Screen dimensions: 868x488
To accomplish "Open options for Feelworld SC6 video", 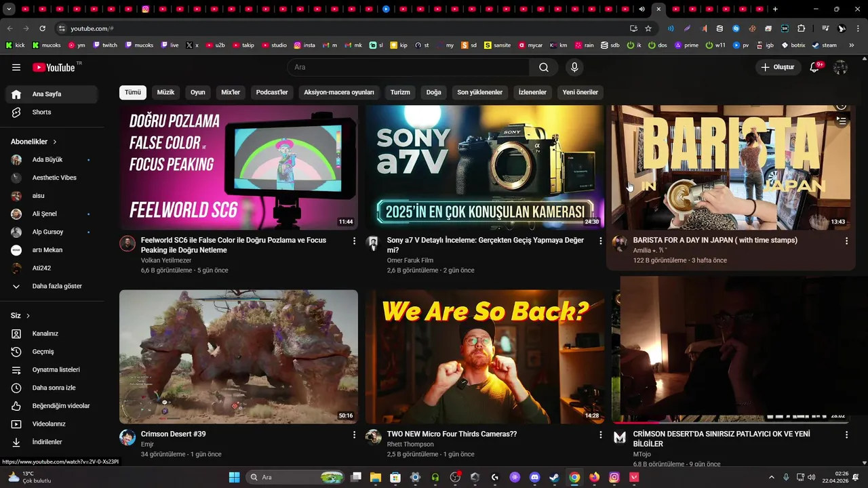I will tap(354, 241).
